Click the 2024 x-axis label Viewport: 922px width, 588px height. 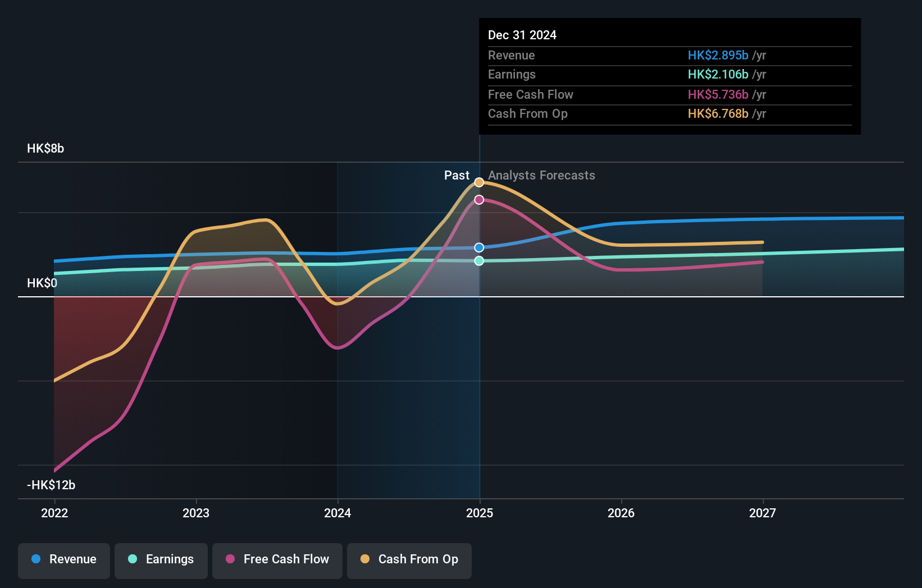[337, 513]
